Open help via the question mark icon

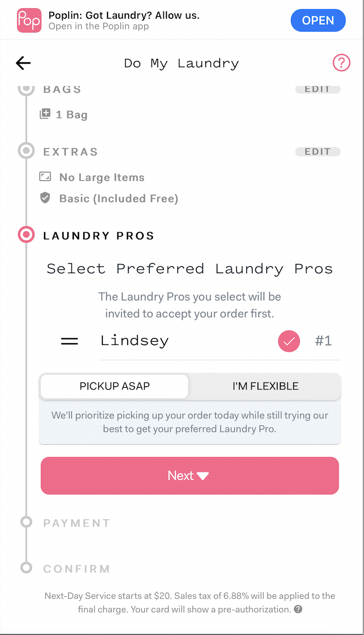coord(341,63)
